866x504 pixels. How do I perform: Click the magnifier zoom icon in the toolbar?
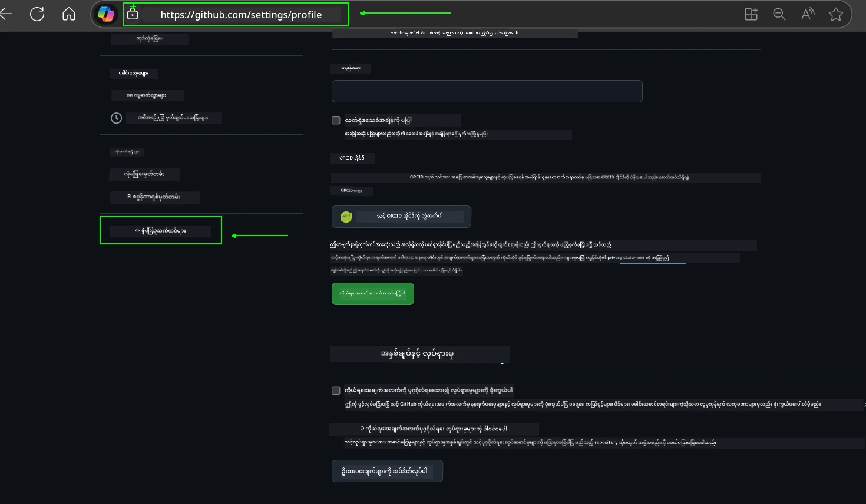[779, 14]
